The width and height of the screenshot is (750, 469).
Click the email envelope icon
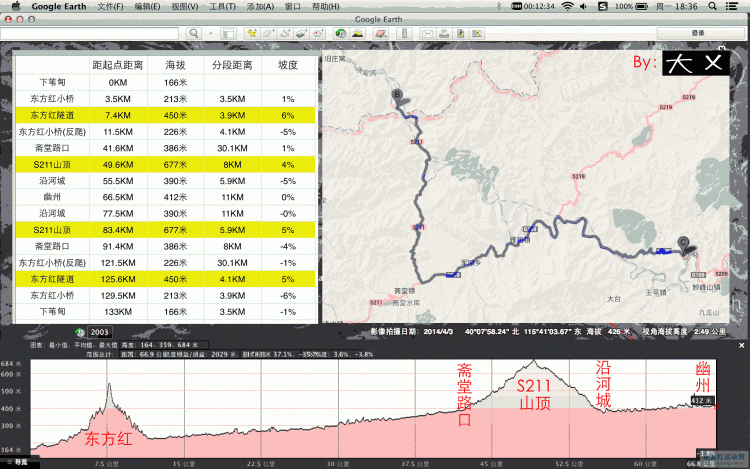pyautogui.click(x=427, y=33)
